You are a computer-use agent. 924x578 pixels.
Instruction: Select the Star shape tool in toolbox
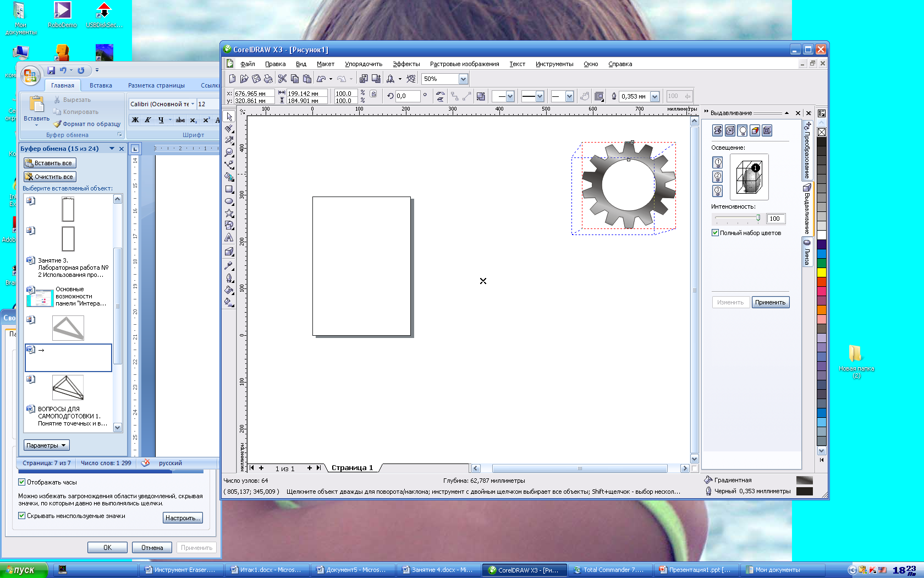pos(229,213)
